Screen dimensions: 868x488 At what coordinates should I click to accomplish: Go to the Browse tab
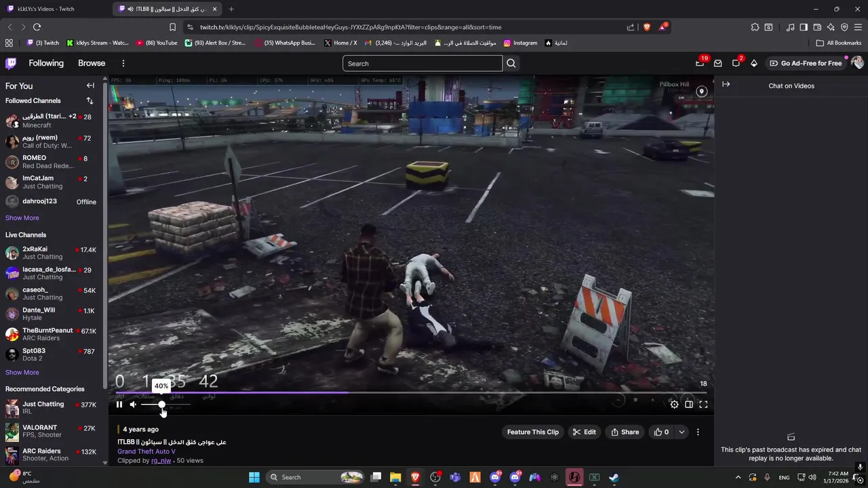pos(92,63)
